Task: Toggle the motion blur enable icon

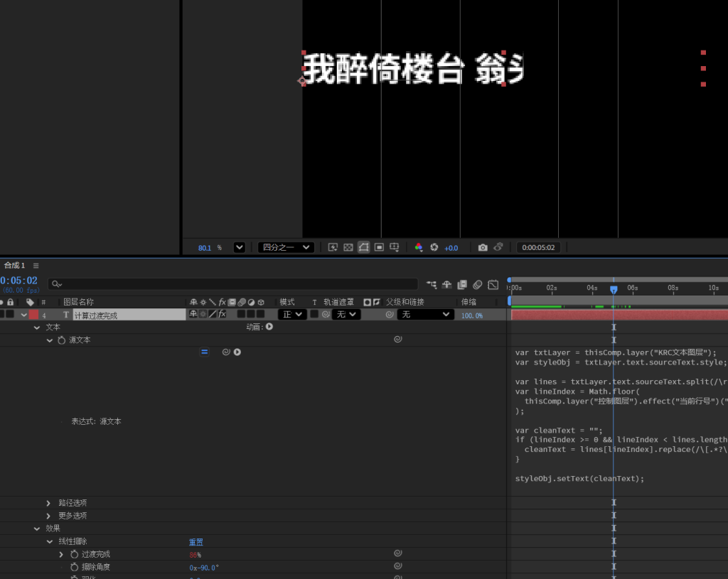Action: tap(478, 284)
